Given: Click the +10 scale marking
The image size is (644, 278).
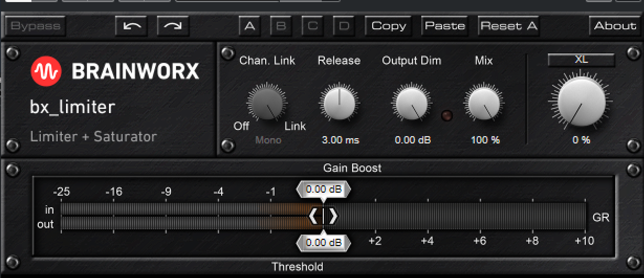Looking at the screenshot, I should [x=584, y=241].
